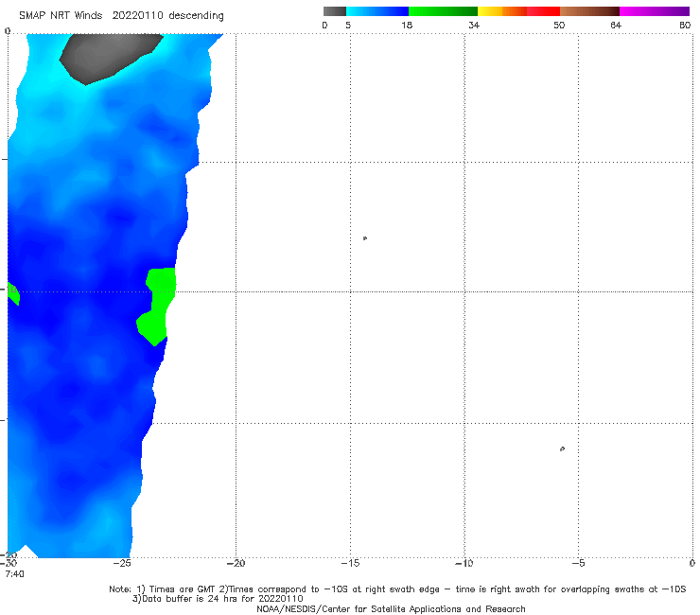Click the NOAA/NESDIS credit line
Image resolution: width=700 pixels, height=615 pixels.
pyautogui.click(x=391, y=608)
